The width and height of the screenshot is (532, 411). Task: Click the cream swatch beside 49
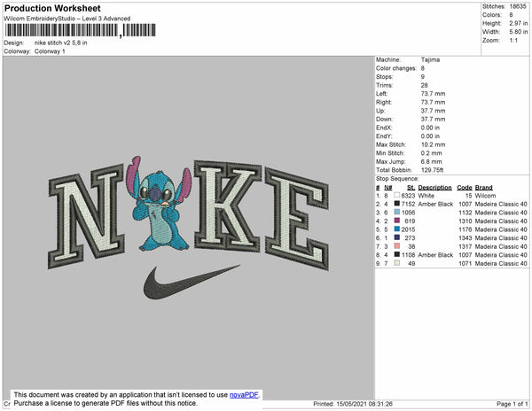point(396,263)
